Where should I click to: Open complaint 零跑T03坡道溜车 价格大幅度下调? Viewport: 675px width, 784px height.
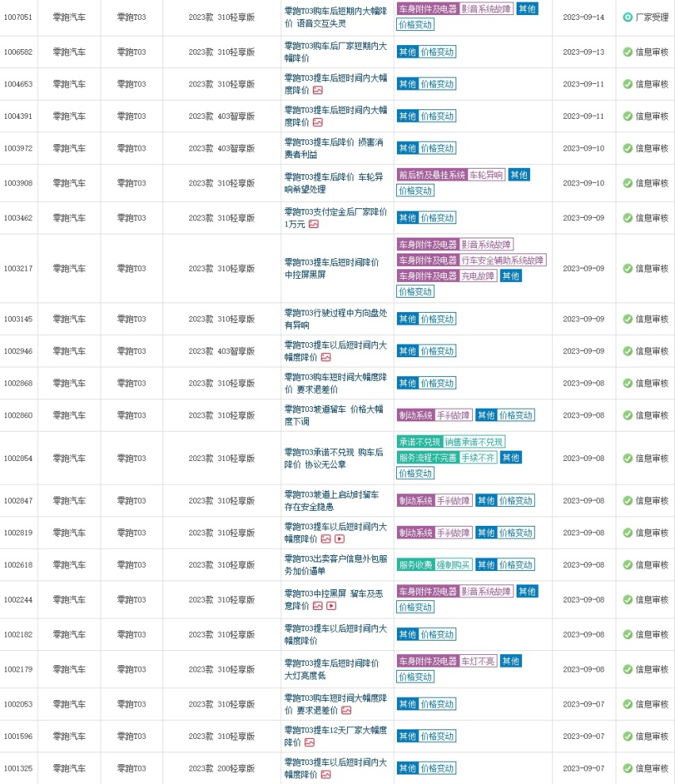(334, 416)
